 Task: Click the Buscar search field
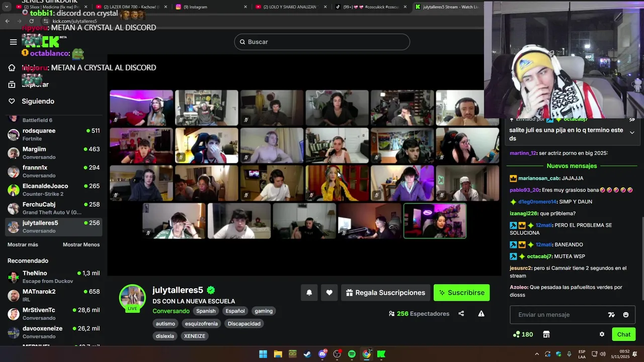[x=322, y=42]
